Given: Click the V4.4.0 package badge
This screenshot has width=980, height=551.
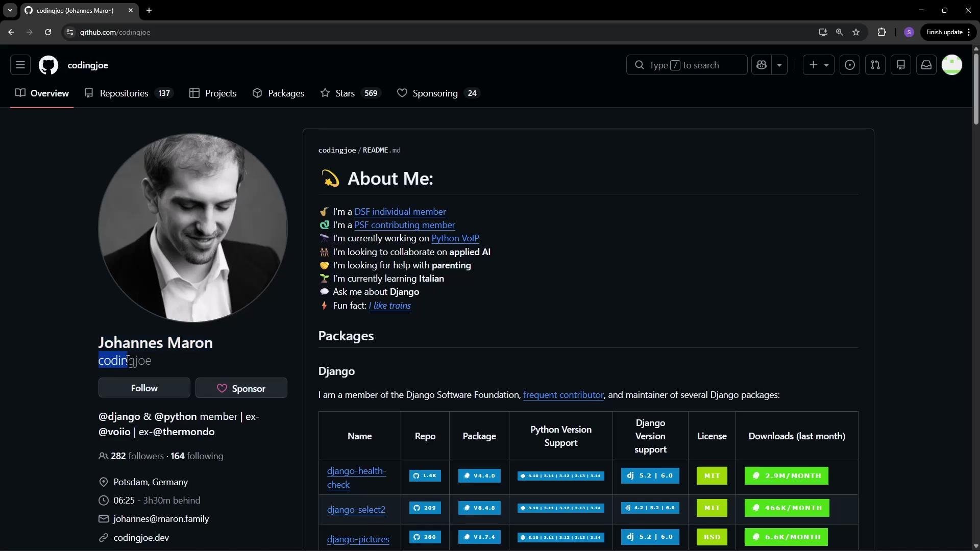Looking at the screenshot, I should 479,476.
